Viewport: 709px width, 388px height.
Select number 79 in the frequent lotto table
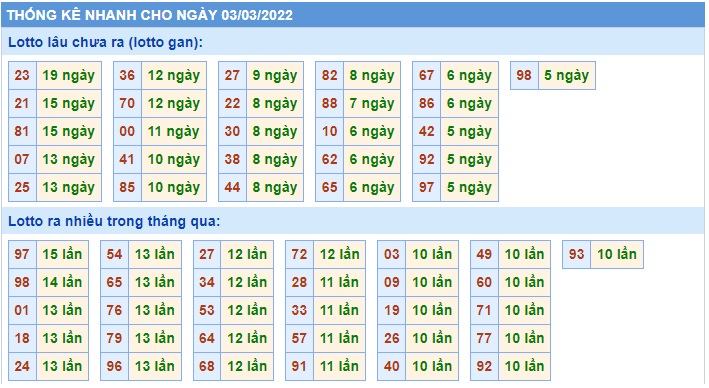point(114,338)
